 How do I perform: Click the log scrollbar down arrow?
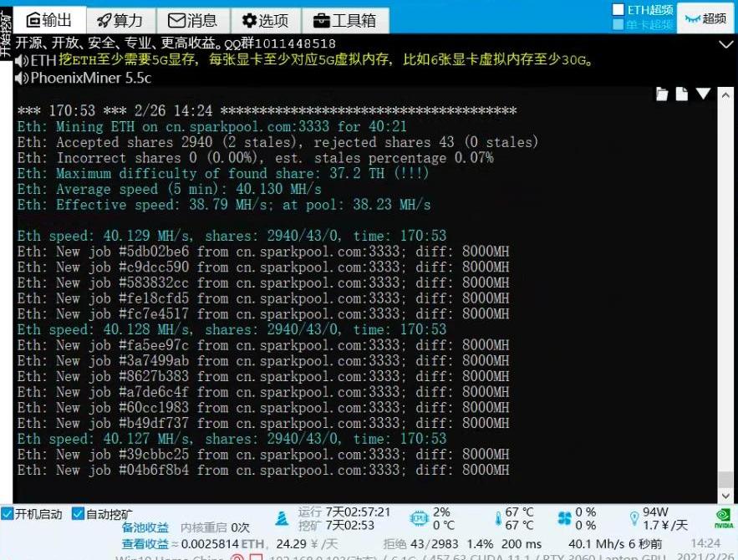click(725, 496)
